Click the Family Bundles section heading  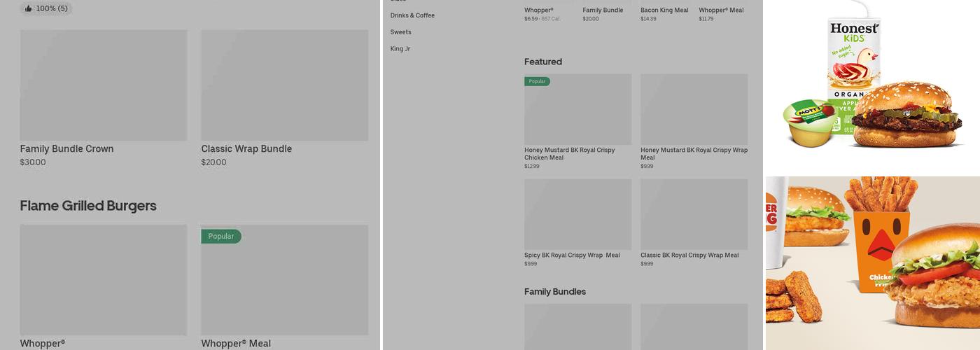pos(555,292)
